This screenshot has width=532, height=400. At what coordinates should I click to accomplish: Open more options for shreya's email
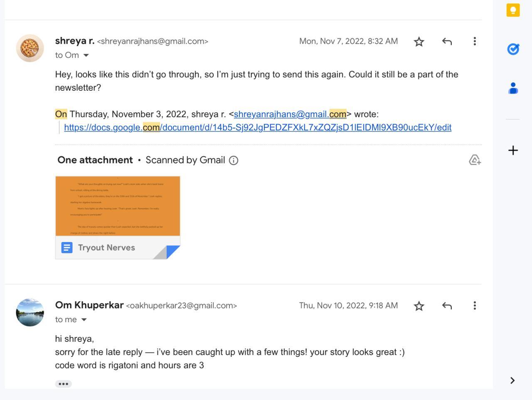(x=475, y=41)
